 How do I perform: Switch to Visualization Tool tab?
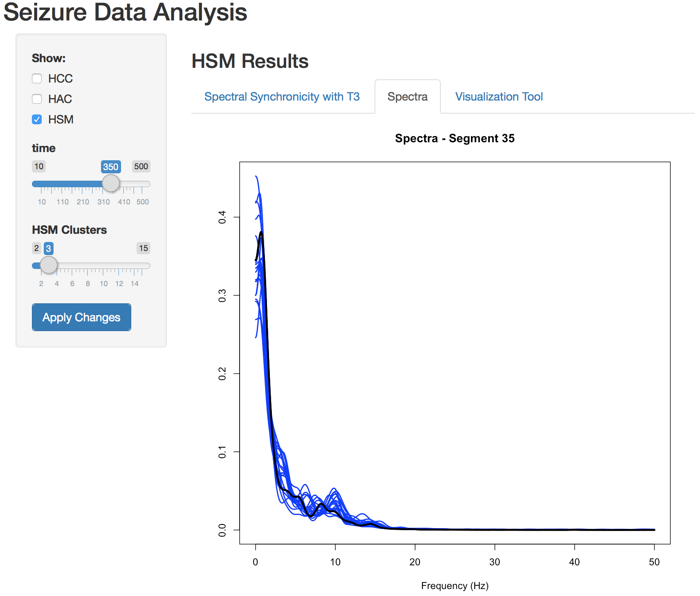coord(499,97)
